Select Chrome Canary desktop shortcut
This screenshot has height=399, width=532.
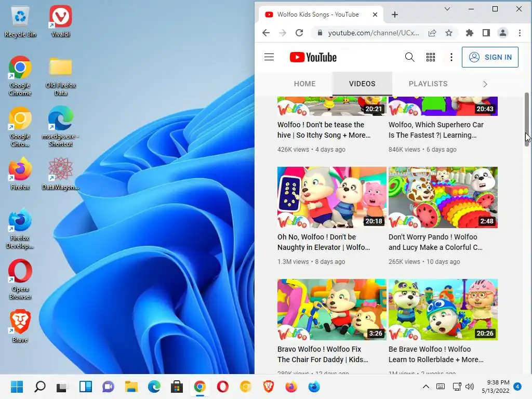20,127
